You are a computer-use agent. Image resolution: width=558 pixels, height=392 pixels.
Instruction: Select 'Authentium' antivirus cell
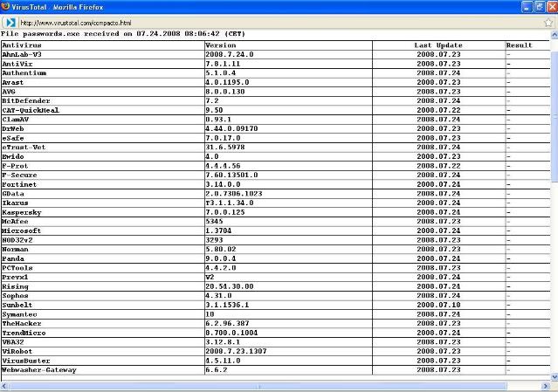click(x=103, y=73)
